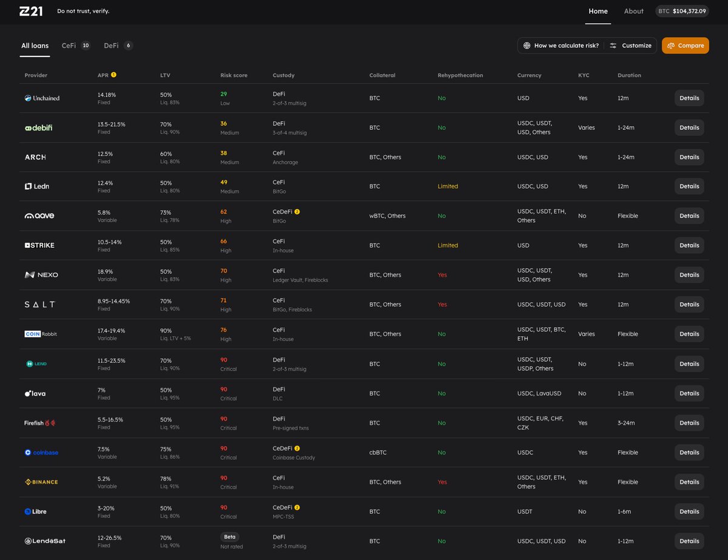Click the Unchained provider logo

[42, 98]
